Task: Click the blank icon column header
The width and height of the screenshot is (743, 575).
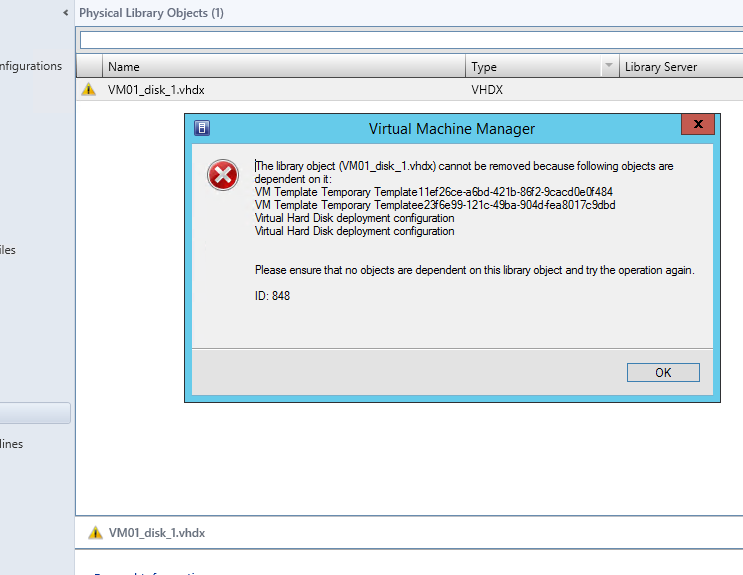Action: tap(90, 67)
